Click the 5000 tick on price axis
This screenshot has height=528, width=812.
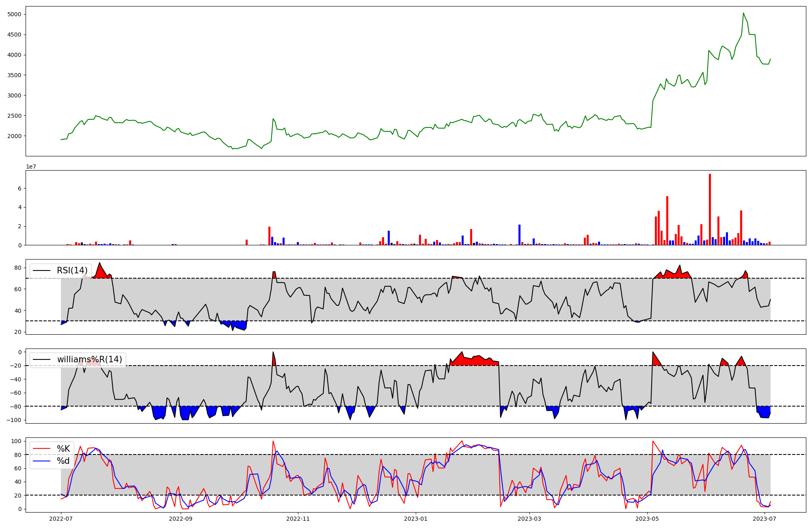pyautogui.click(x=14, y=15)
